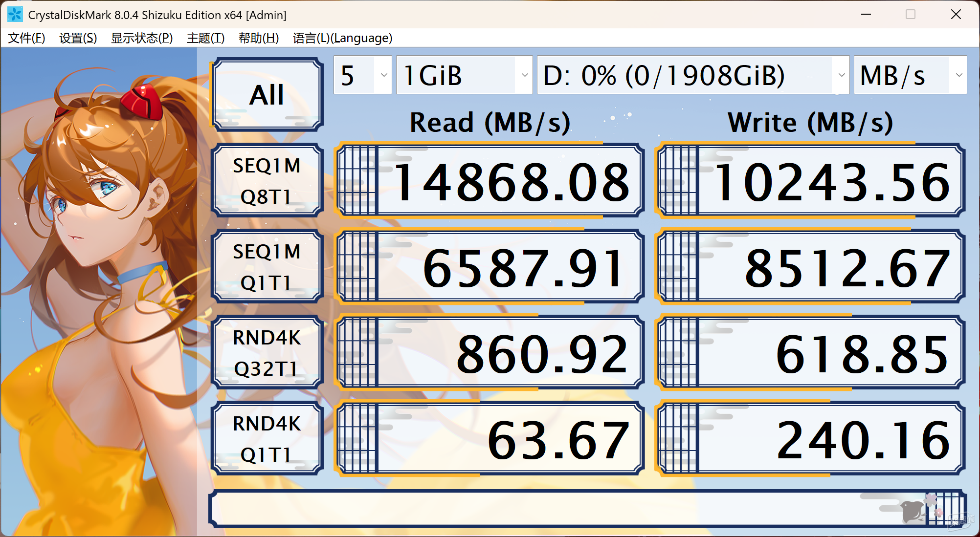Click SEQ1M Q1T1 read value 6587.91
Image resolution: width=980 pixels, height=537 pixels.
490,267
